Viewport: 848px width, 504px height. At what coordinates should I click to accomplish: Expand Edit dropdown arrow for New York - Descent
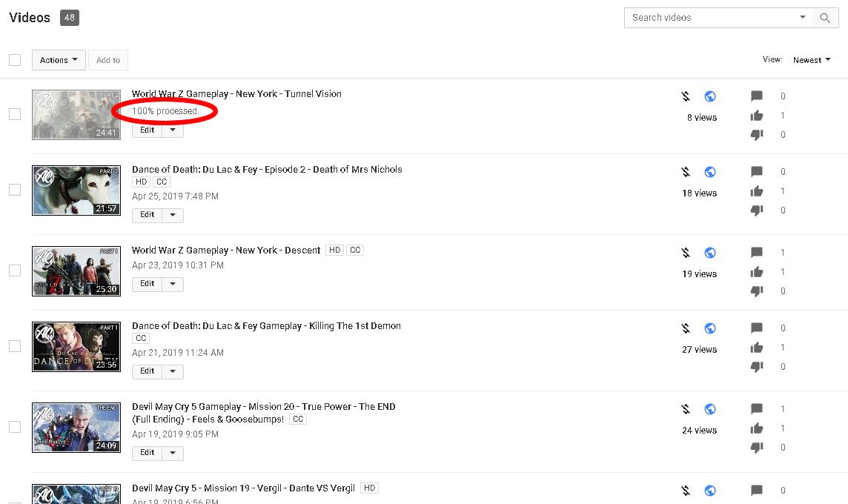pos(173,284)
